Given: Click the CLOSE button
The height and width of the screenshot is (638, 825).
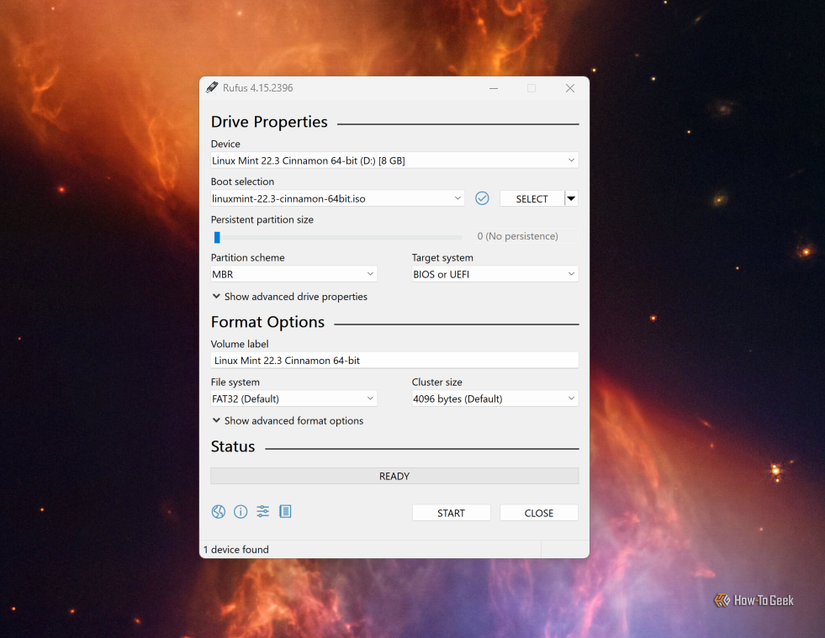Looking at the screenshot, I should (539, 513).
